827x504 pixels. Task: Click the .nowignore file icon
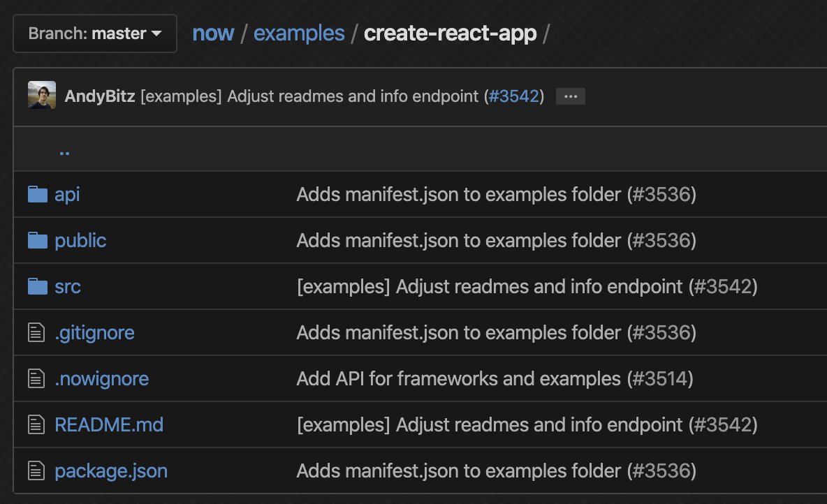coord(36,378)
